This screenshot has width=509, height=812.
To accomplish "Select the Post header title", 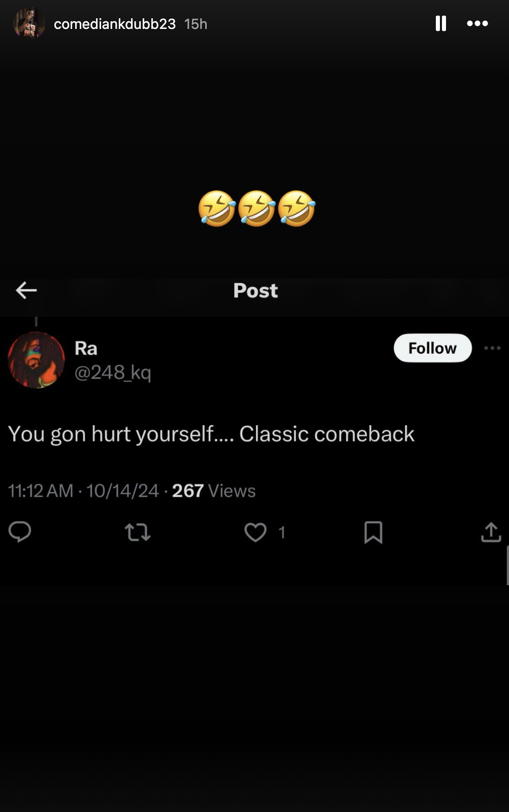I will pos(256,291).
